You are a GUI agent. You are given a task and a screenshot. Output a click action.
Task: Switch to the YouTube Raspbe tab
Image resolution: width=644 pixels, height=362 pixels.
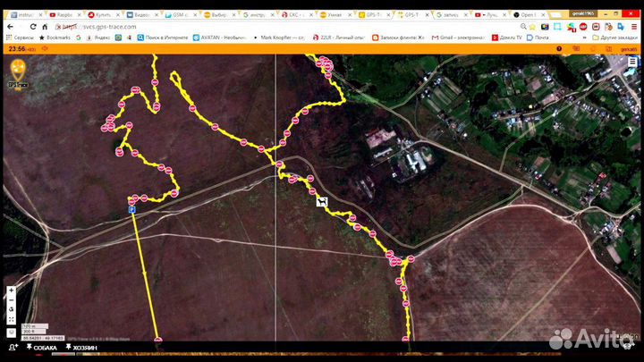64,14
